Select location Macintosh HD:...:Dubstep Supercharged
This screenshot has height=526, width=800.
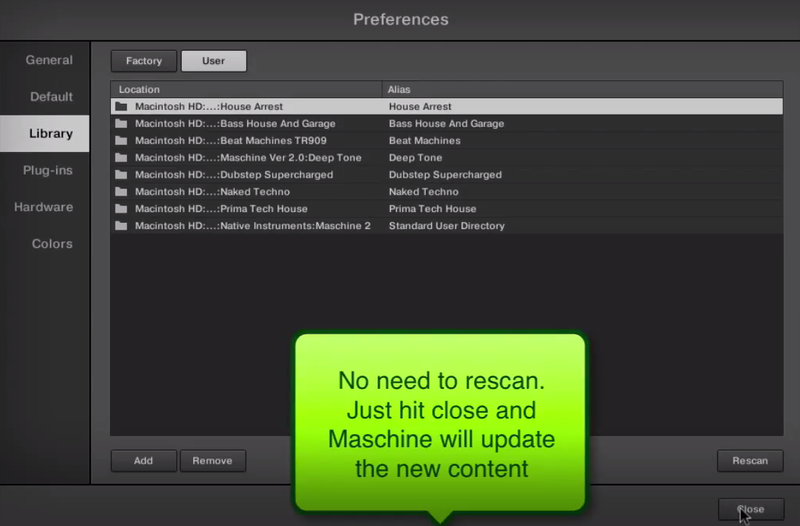[234, 174]
